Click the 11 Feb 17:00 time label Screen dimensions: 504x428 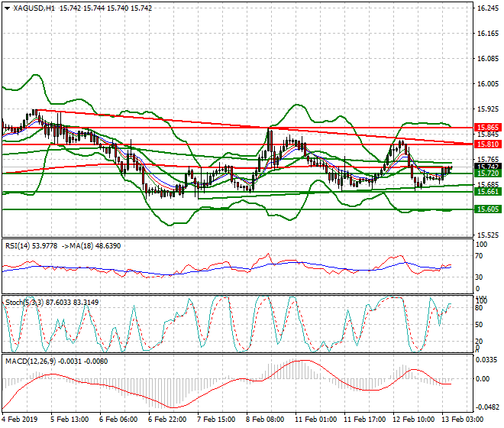[x=364, y=420]
